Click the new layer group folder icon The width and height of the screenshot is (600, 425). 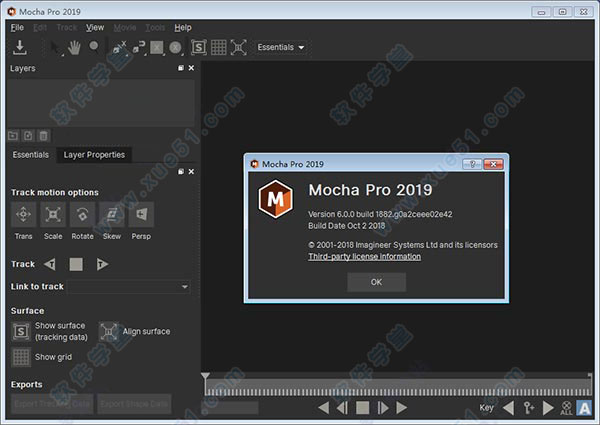[13, 135]
